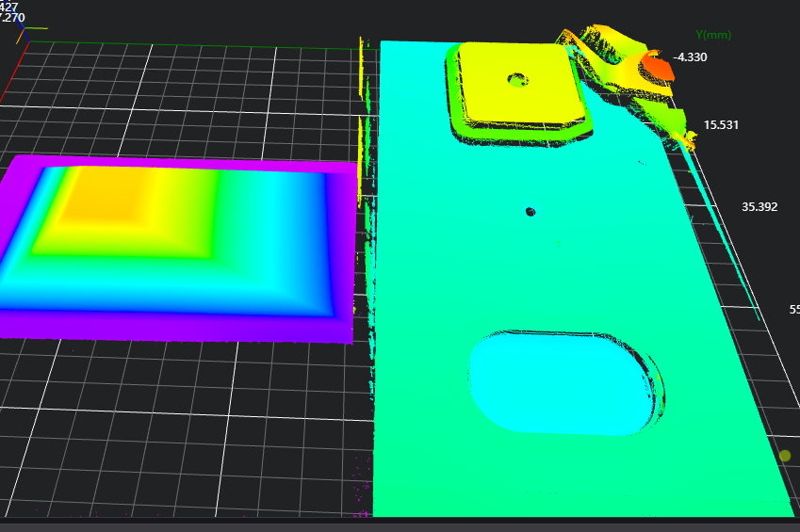Click the 15.531 axis tick value
Image resolution: width=800 pixels, height=532 pixels.
point(723,124)
